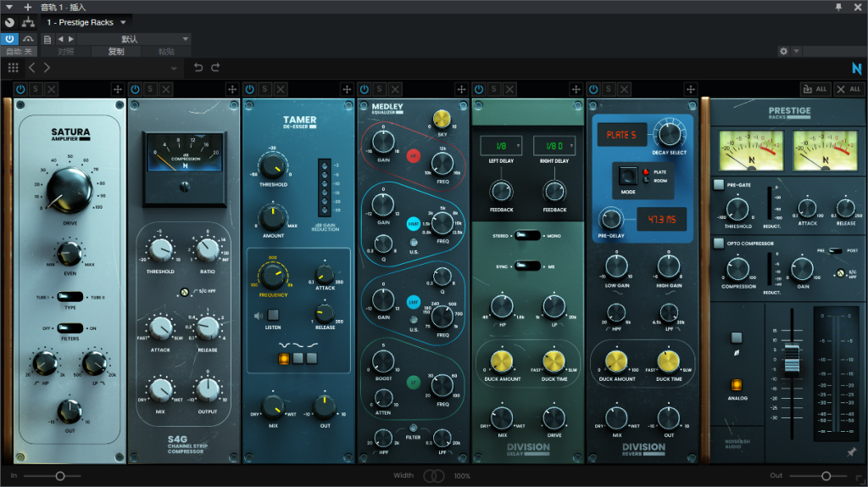
Task: Open the Right Delay 1/8 D dropdown
Action: (x=554, y=146)
